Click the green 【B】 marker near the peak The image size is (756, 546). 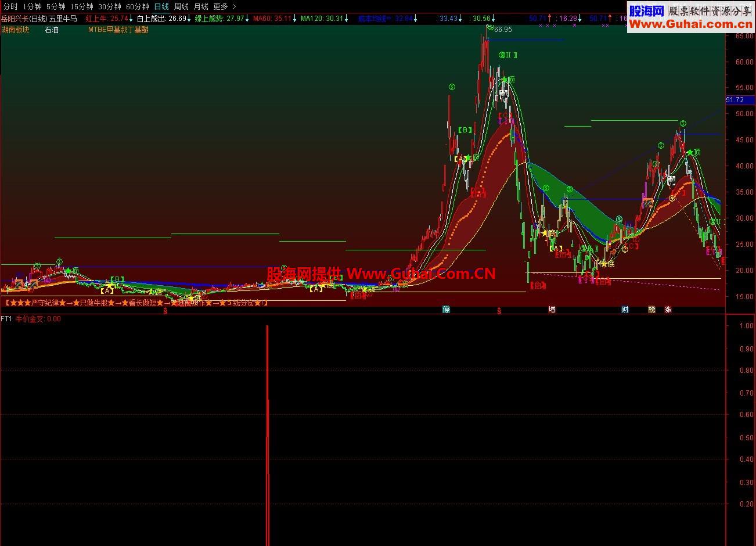tap(465, 130)
